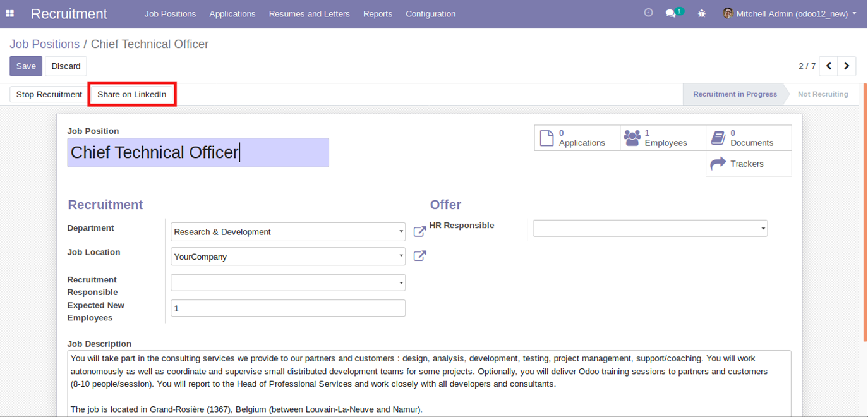Image resolution: width=868 pixels, height=417 pixels.
Task: Click the Applications document icon
Action: [547, 138]
